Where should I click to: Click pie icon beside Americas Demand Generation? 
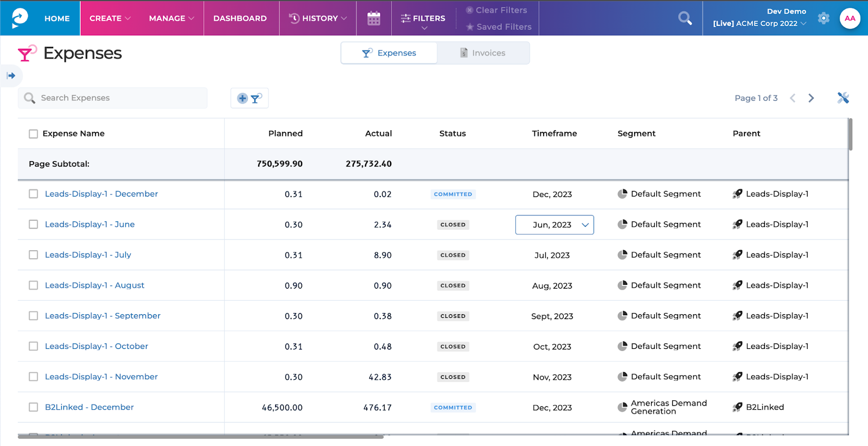[622, 407]
